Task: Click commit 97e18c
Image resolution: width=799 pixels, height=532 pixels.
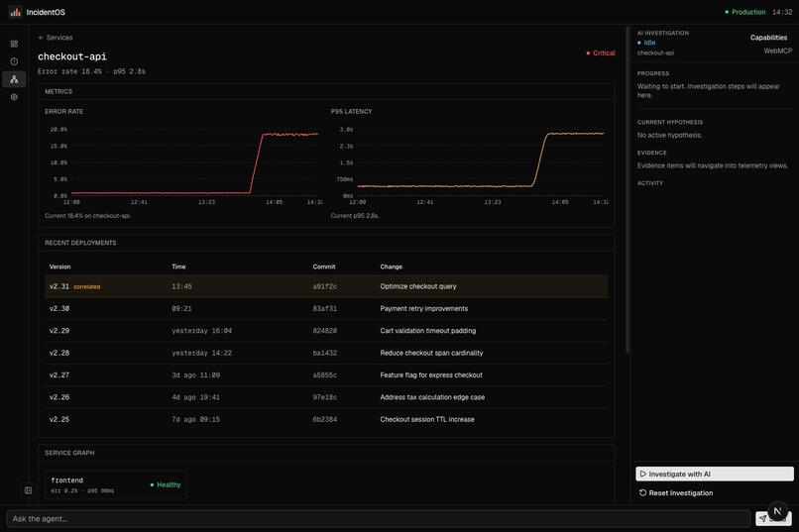Action: coord(325,397)
